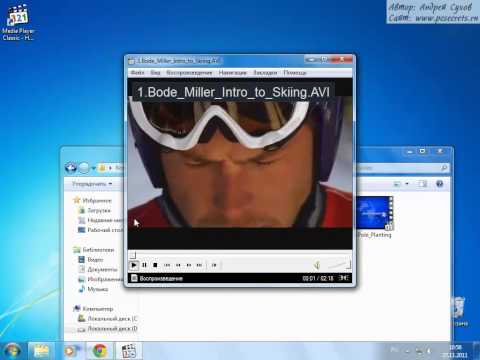480x360 pixels.
Task: Click the increase speed (forward) button
Action: [x=189, y=265]
